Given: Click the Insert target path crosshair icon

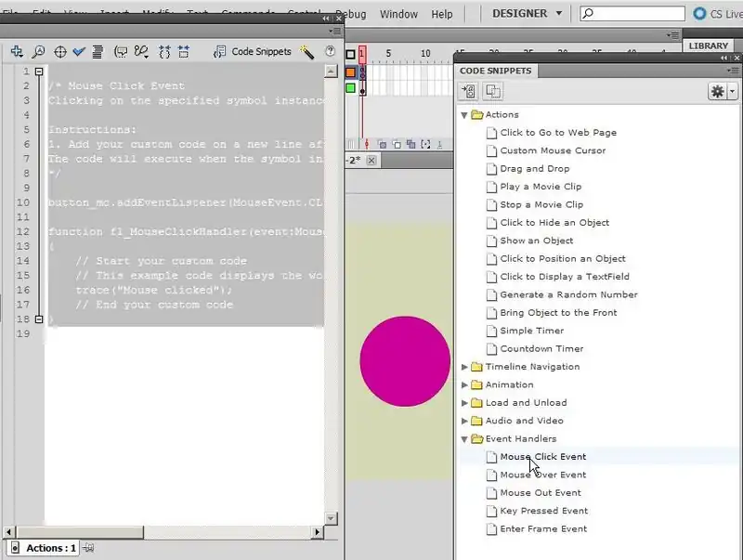Looking at the screenshot, I should pos(60,52).
